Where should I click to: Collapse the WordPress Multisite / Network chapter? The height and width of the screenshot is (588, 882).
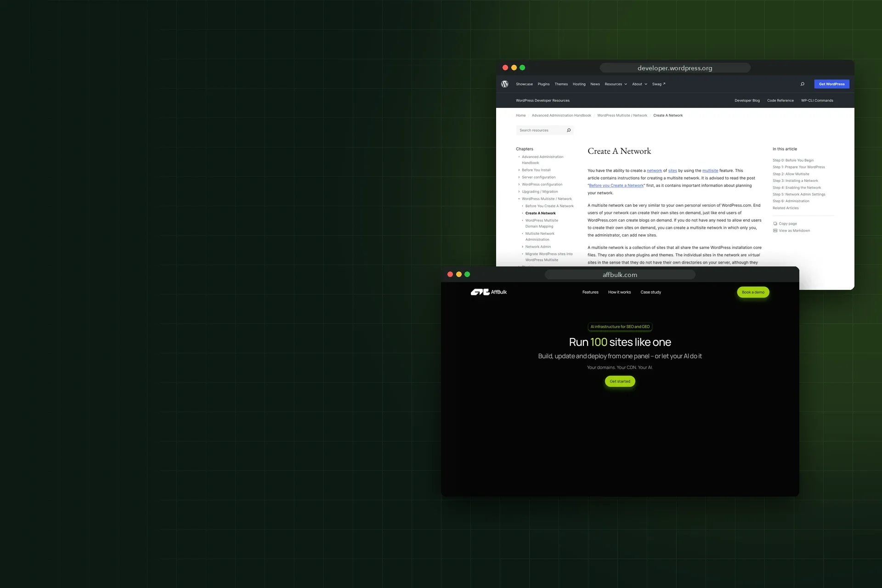click(519, 199)
